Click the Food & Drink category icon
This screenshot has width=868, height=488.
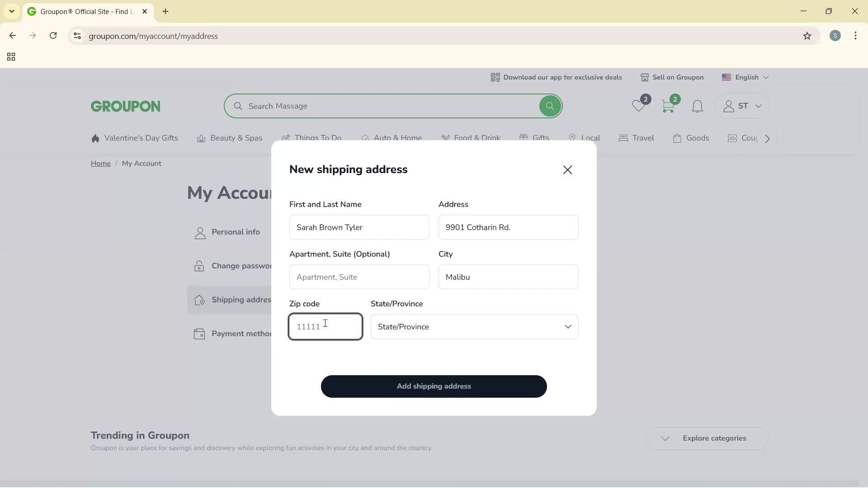coord(447,138)
